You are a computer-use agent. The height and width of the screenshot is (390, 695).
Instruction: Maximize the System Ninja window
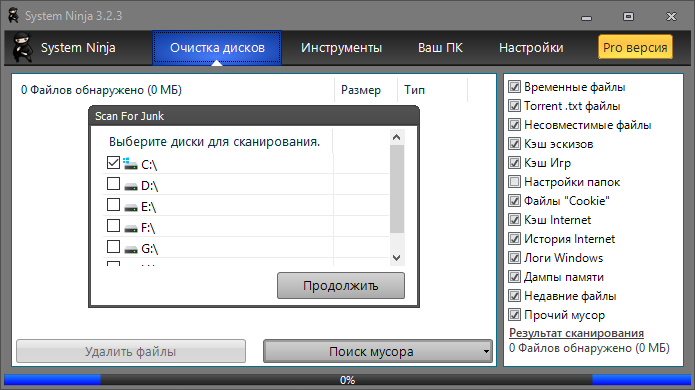coord(628,17)
